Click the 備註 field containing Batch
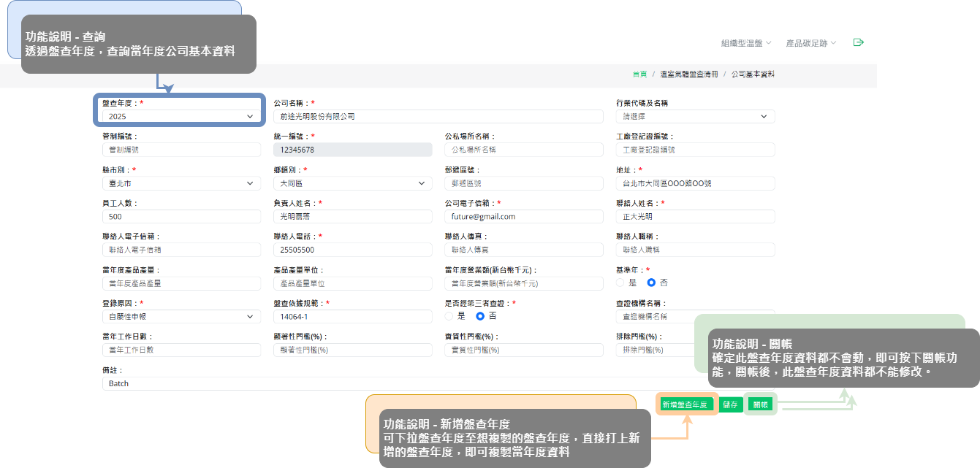Screen dimensions: 980x468 click(x=365, y=383)
